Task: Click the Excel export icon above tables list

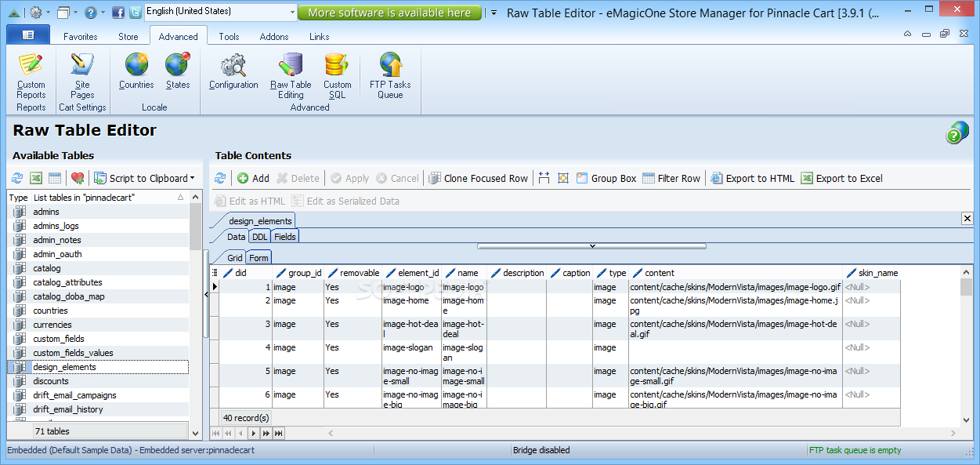Action: (x=35, y=178)
